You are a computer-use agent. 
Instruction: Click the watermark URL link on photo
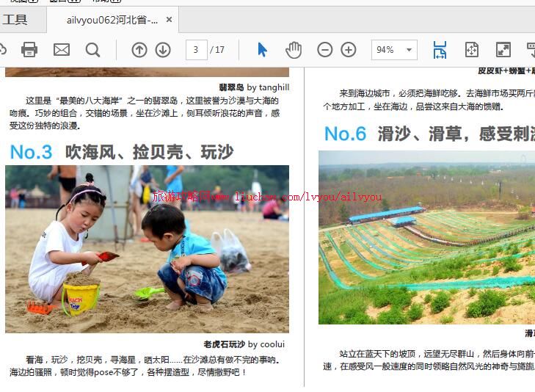click(268, 197)
